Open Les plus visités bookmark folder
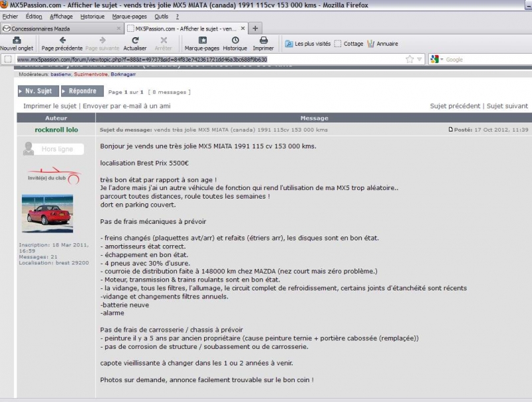Viewport: 532px width, 402px height. [308, 44]
